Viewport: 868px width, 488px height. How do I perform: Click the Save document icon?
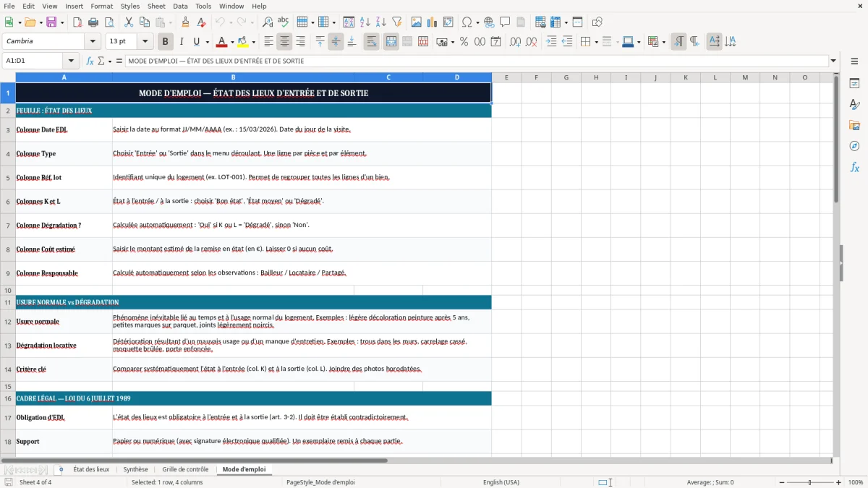point(51,22)
